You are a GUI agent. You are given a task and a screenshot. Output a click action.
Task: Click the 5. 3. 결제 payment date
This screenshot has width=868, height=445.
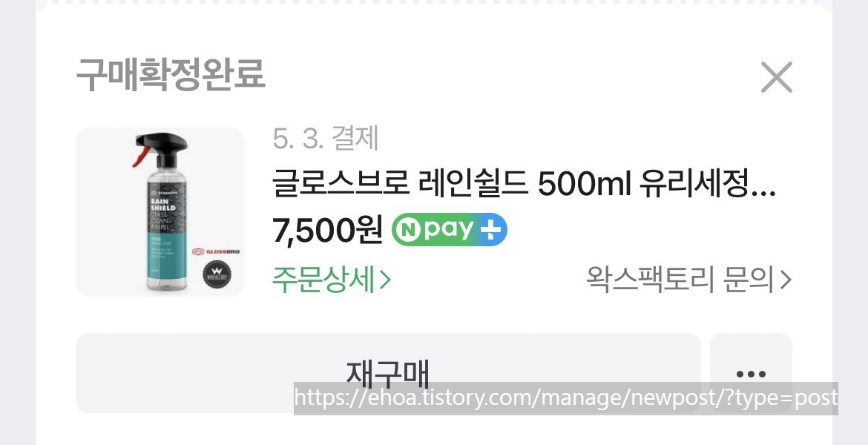pos(326,139)
